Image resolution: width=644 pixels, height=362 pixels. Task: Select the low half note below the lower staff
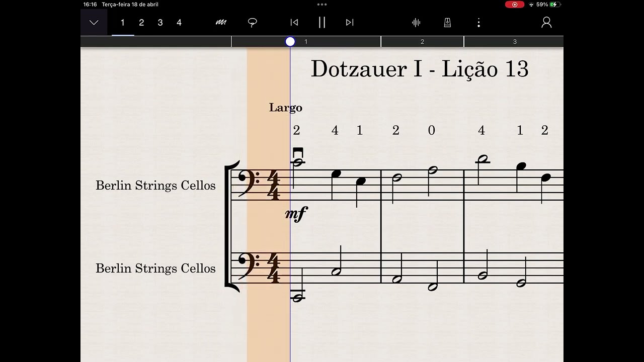point(298,298)
